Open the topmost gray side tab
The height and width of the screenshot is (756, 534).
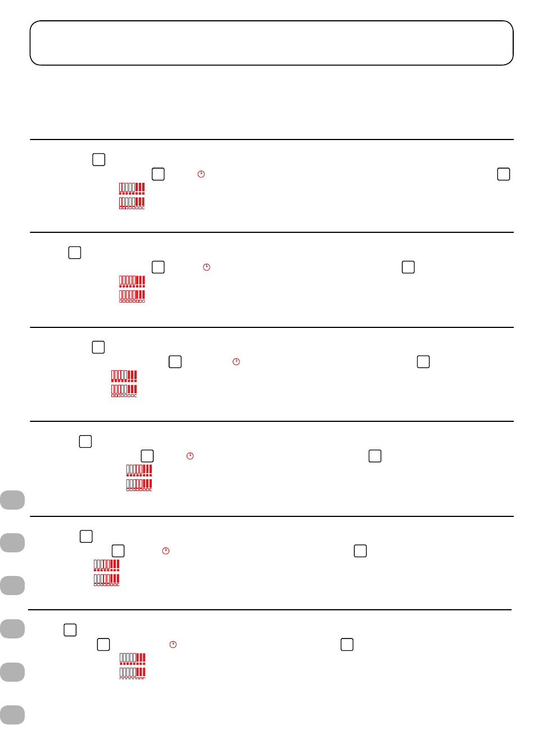click(12, 500)
